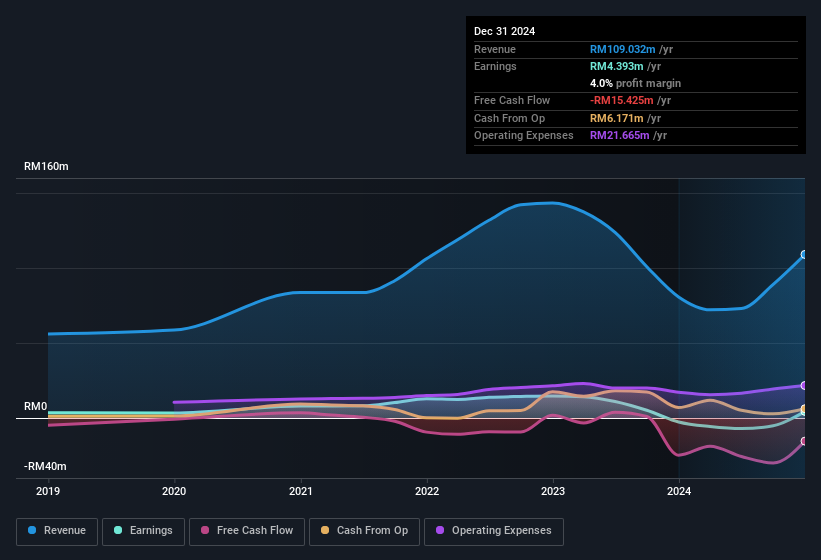Click the Revenue end-point marker on chart
Screen dimensions: 821x560
point(804,254)
